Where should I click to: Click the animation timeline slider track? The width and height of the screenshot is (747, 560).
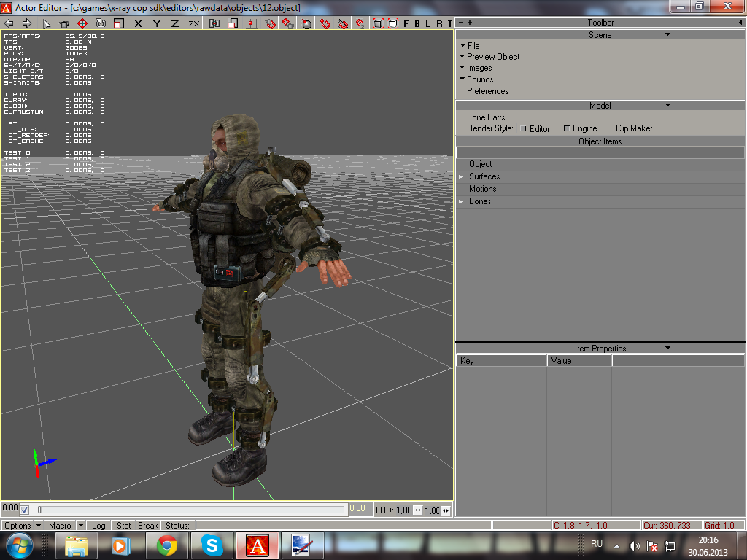pos(190,510)
